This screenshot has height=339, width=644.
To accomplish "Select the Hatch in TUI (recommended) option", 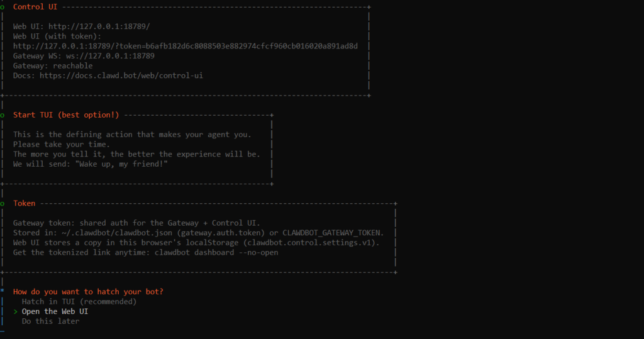I will (79, 302).
